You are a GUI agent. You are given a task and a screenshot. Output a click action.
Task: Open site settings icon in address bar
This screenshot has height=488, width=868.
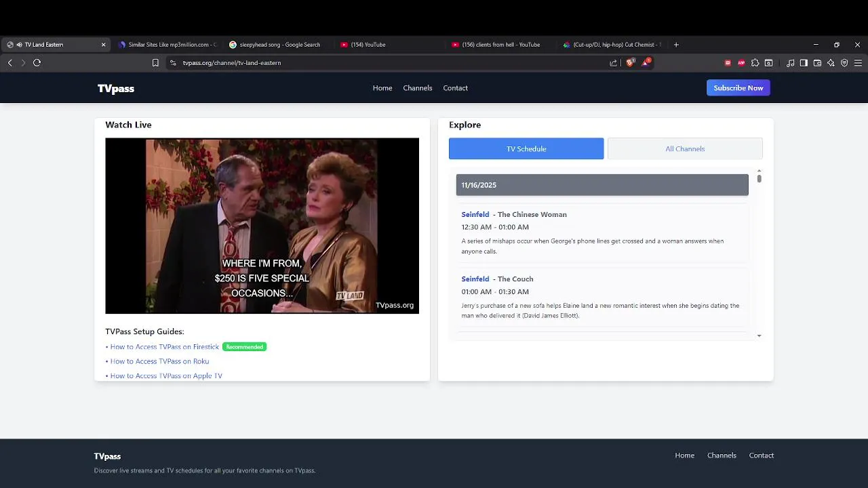173,62
